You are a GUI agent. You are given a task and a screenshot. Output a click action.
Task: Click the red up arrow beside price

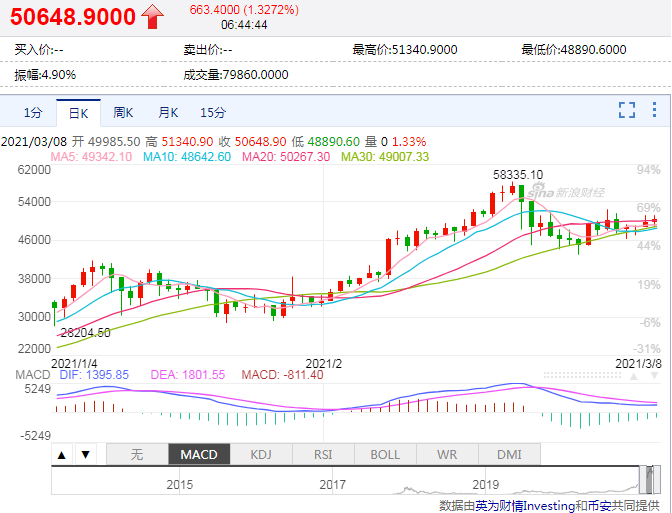pos(152,17)
